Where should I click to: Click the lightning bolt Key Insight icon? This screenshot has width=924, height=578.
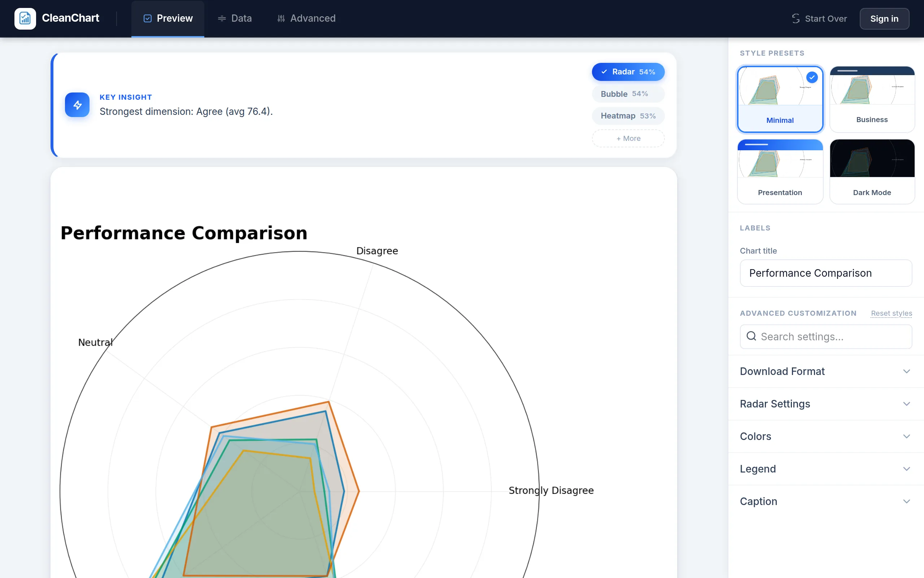pos(77,105)
